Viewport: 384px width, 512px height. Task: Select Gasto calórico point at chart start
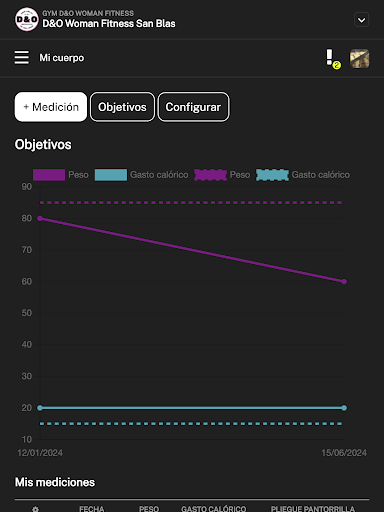pos(40,408)
